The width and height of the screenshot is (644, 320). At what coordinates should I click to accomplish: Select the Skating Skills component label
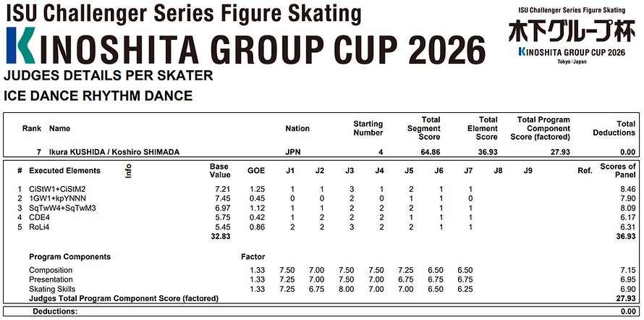pos(52,289)
